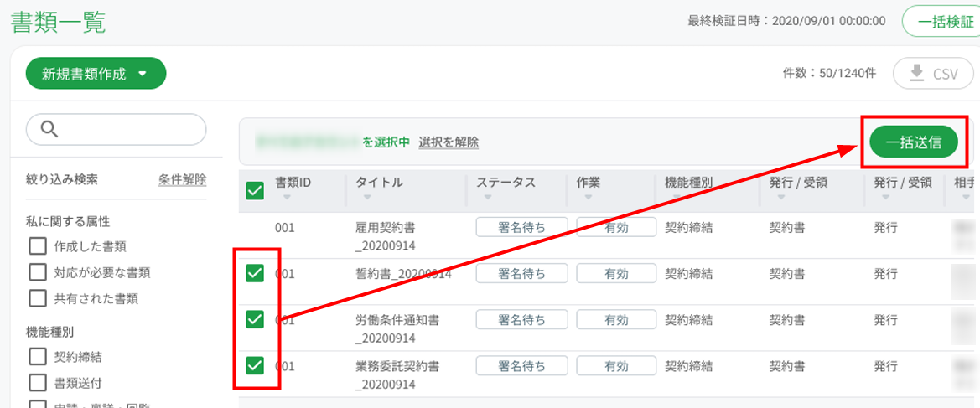Click the 署名待ち status of 誓約書
This screenshot has width=980, height=408.
[522, 274]
